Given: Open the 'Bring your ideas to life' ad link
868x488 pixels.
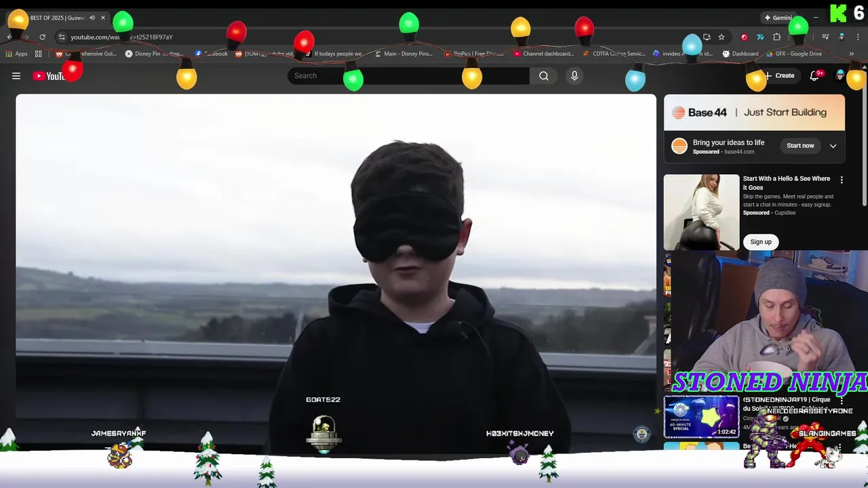Looking at the screenshot, I should (x=728, y=142).
